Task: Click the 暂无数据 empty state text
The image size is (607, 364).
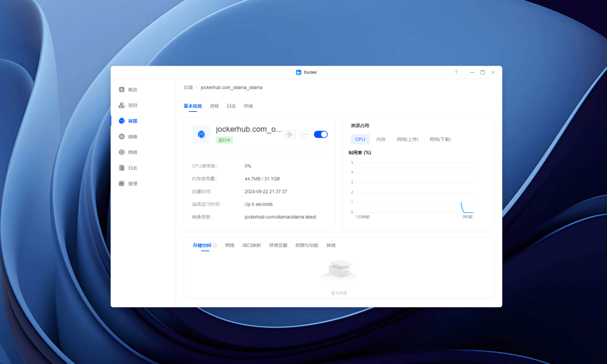Action: pyautogui.click(x=339, y=293)
